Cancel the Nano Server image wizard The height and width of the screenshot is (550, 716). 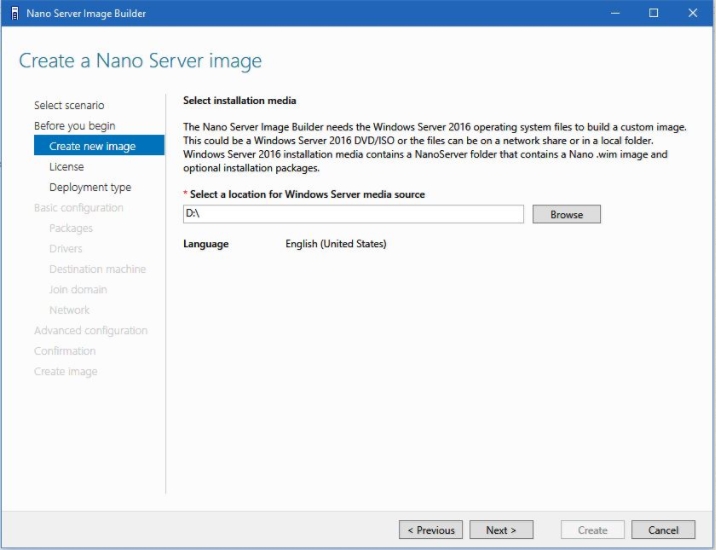point(663,530)
